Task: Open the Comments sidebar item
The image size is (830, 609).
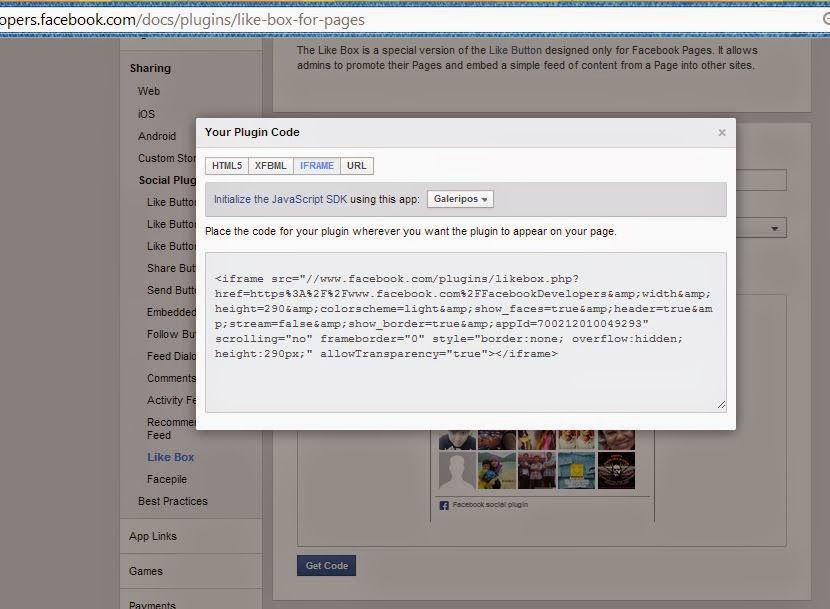Action: click(x=172, y=378)
